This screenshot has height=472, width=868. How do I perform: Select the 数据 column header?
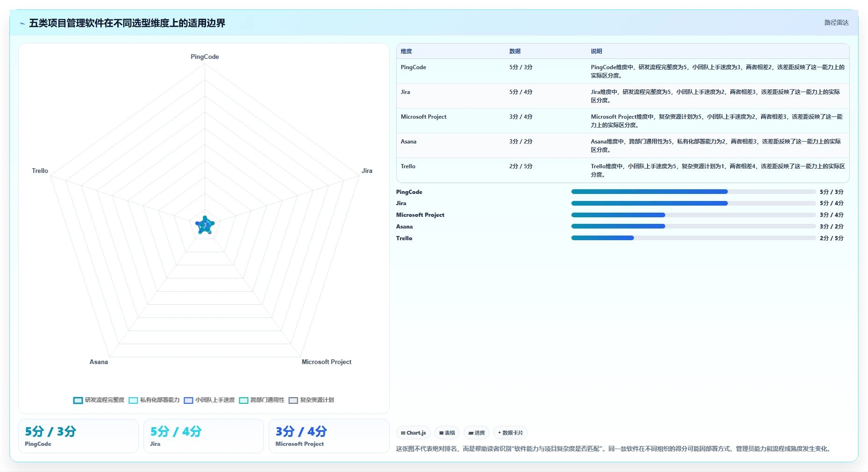click(515, 51)
